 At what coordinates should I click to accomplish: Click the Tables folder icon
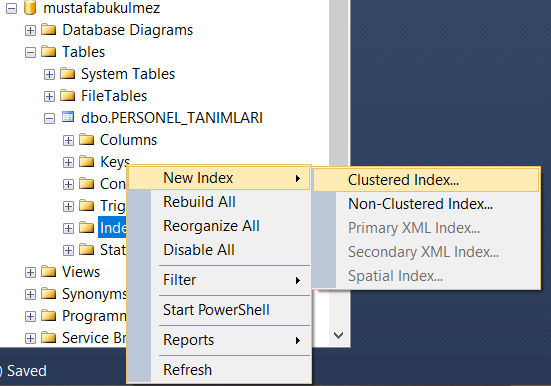[x=48, y=51]
